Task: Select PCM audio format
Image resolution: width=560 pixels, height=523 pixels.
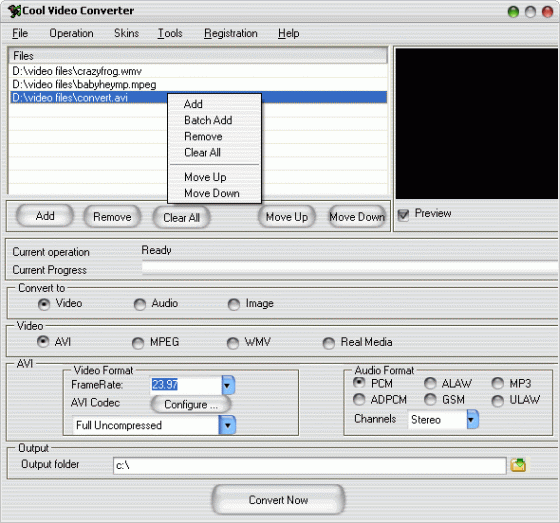Action: [x=359, y=383]
